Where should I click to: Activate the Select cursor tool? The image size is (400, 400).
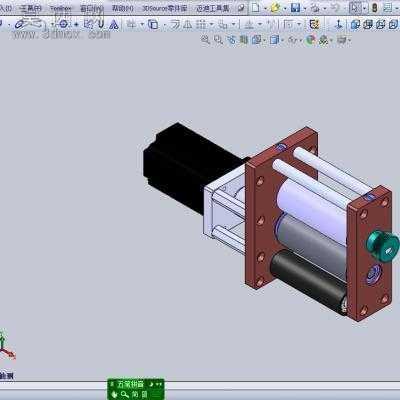pyautogui.click(x=355, y=8)
